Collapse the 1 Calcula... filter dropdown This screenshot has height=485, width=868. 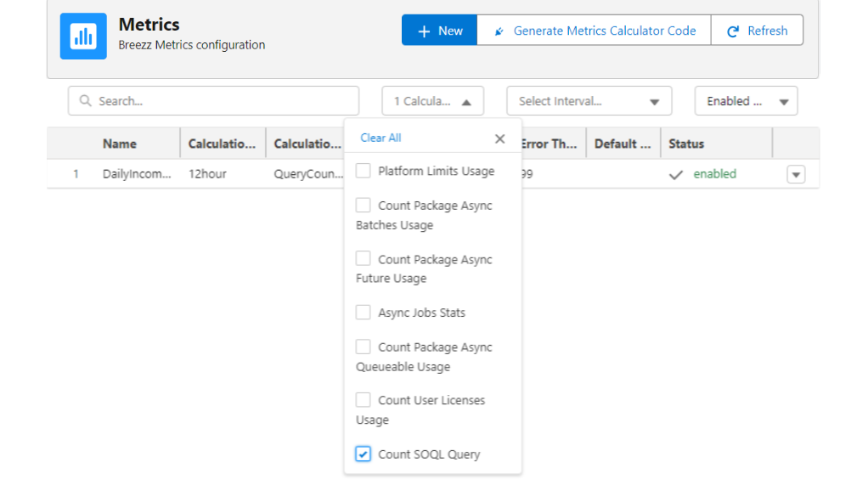point(433,101)
